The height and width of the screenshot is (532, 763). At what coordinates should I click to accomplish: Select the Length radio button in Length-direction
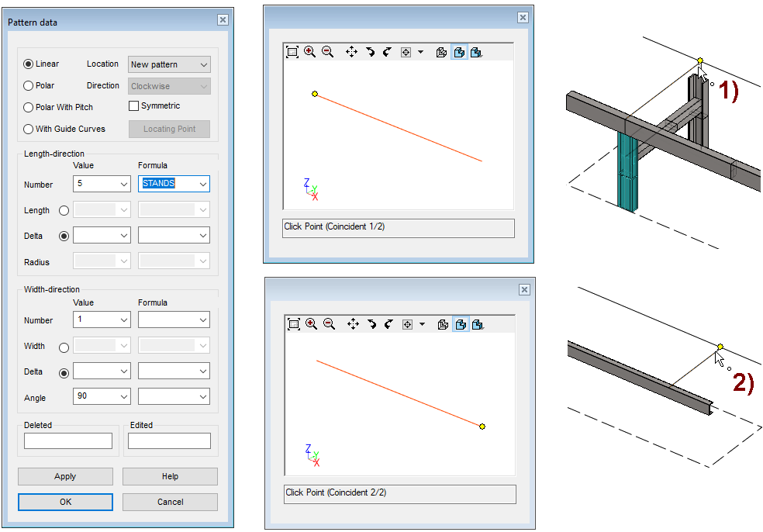pos(64,210)
